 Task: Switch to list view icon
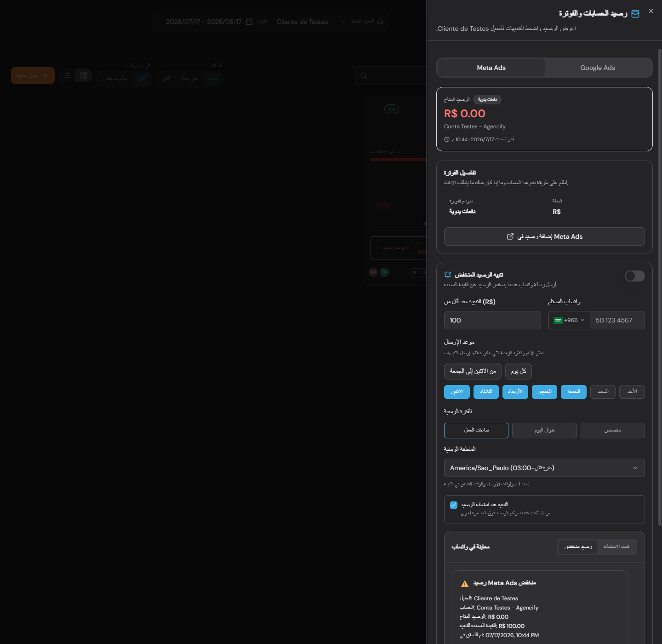pyautogui.click(x=67, y=75)
